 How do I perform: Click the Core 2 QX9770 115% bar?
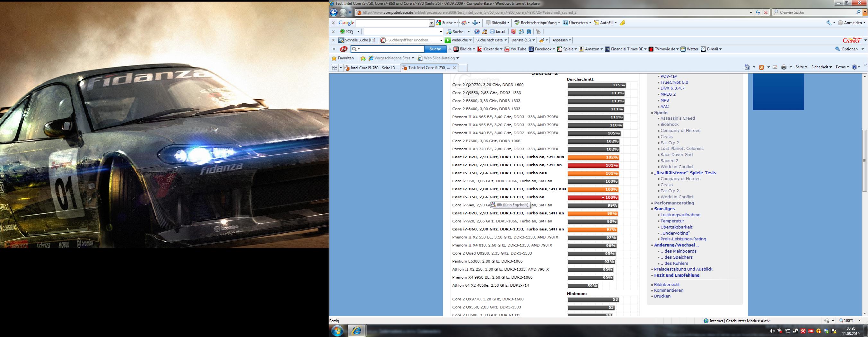597,85
